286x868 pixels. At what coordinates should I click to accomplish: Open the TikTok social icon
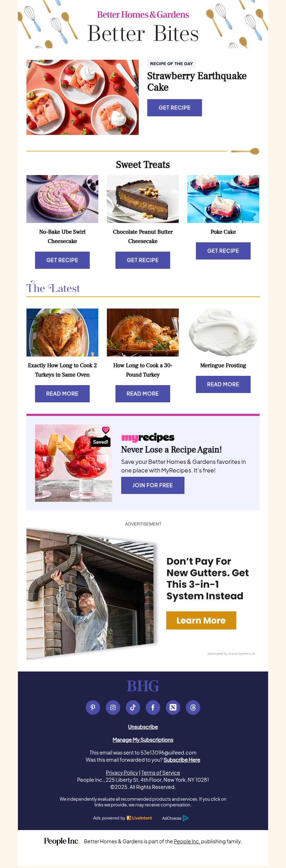133,707
